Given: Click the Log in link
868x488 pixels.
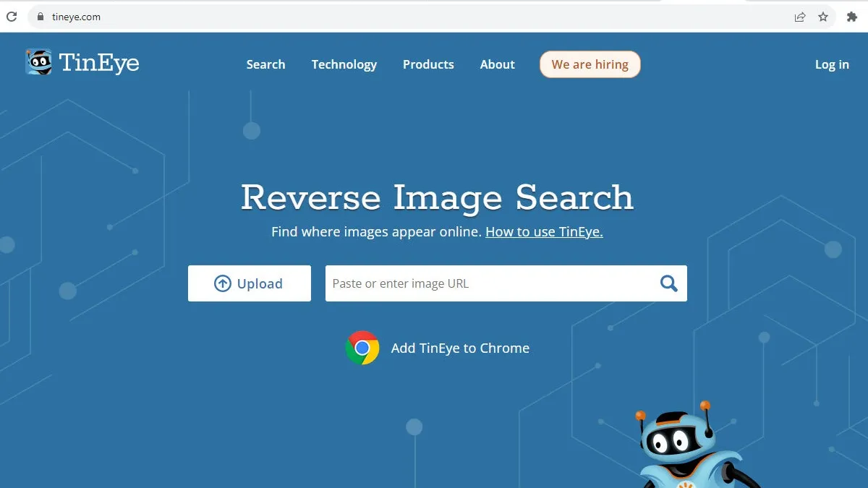Looking at the screenshot, I should (832, 64).
